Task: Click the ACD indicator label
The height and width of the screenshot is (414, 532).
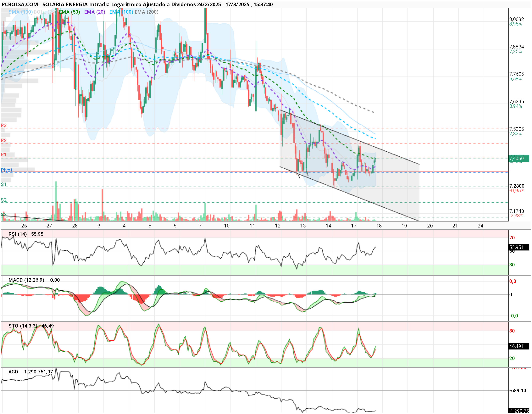Action: (13, 372)
